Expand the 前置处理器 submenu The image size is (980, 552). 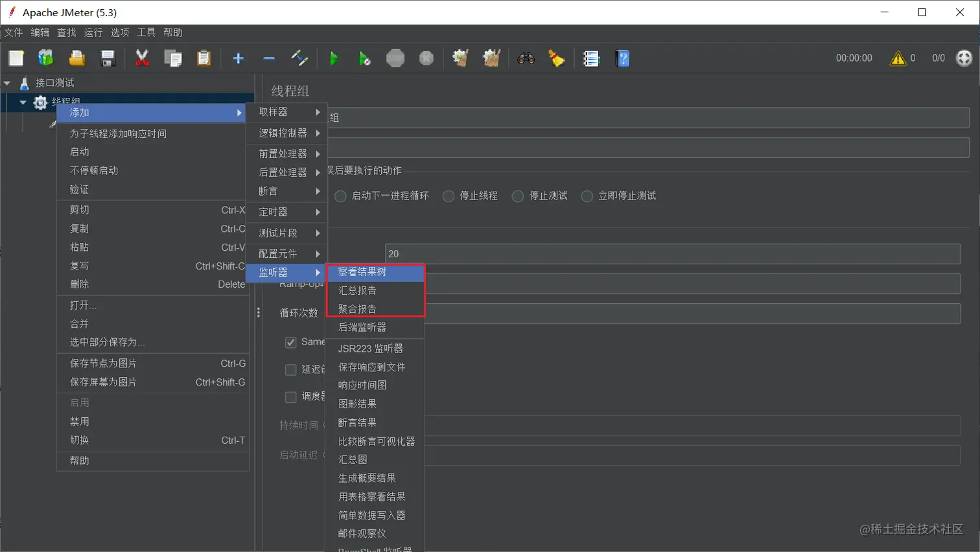tap(286, 154)
